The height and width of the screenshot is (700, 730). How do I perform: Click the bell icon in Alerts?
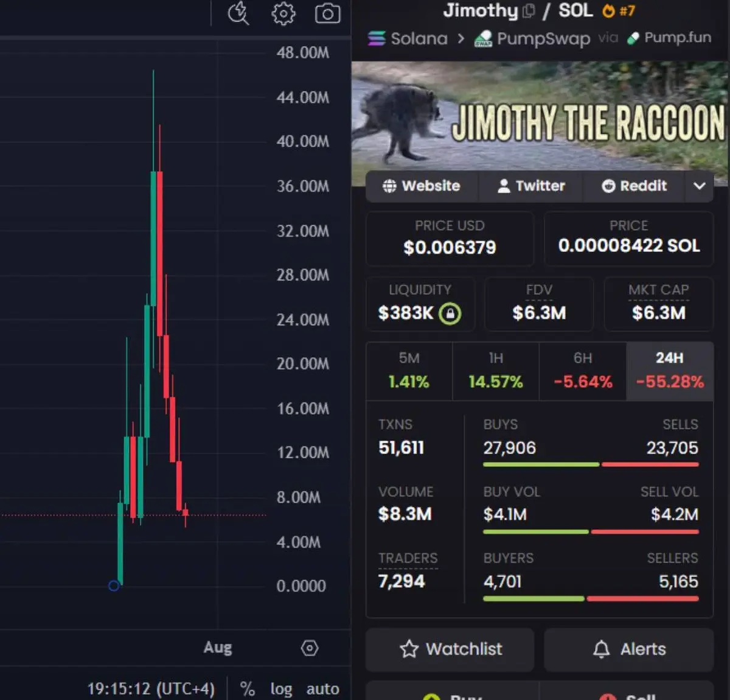(x=601, y=649)
